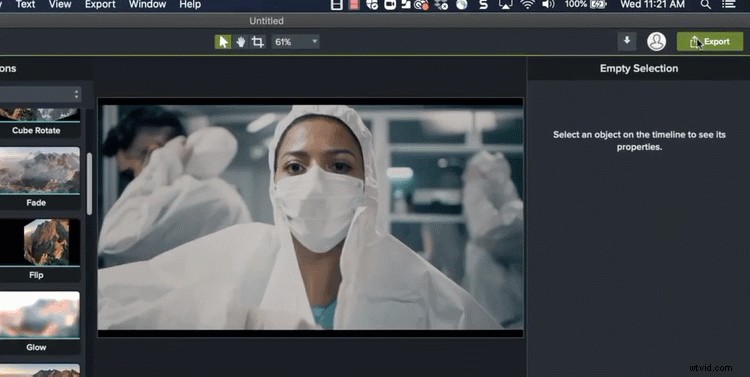Open the Dropbox menu bar icon
This screenshot has height=377, width=750.
tap(440, 5)
